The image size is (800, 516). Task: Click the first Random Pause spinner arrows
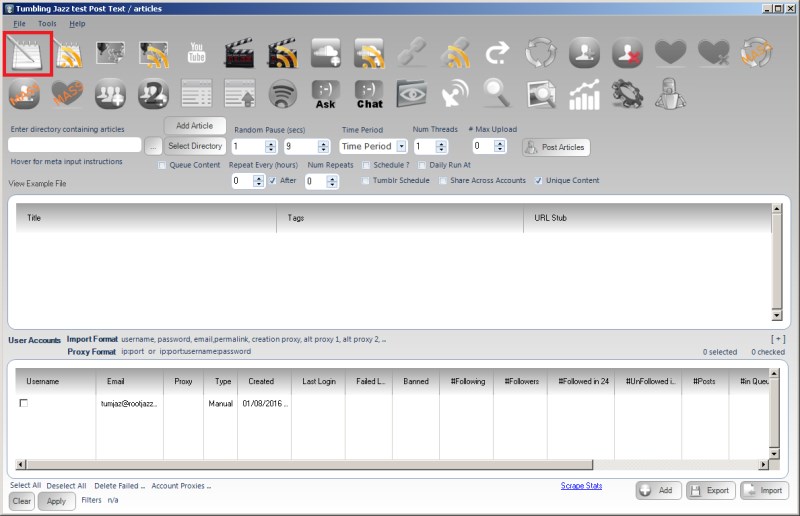[x=270, y=147]
